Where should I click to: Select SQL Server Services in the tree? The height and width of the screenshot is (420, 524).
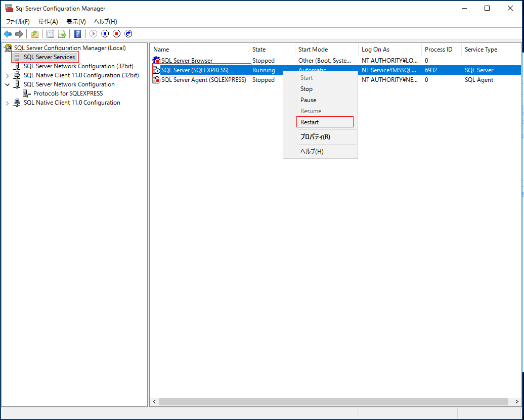pyautogui.click(x=49, y=57)
